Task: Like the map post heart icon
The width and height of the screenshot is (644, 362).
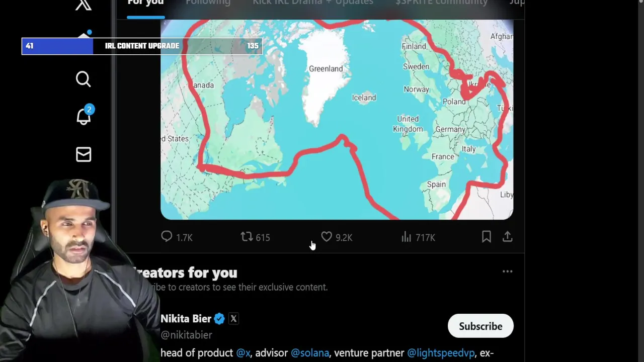Action: click(327, 237)
